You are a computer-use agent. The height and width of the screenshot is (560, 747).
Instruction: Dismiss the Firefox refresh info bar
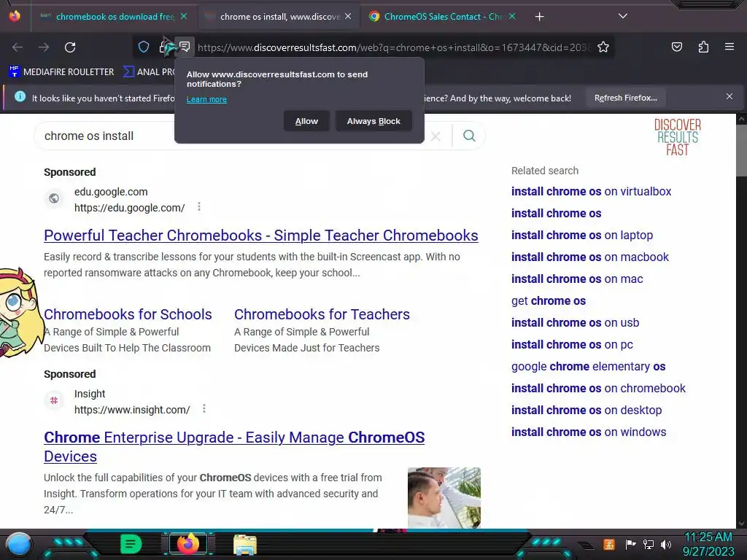point(729,97)
